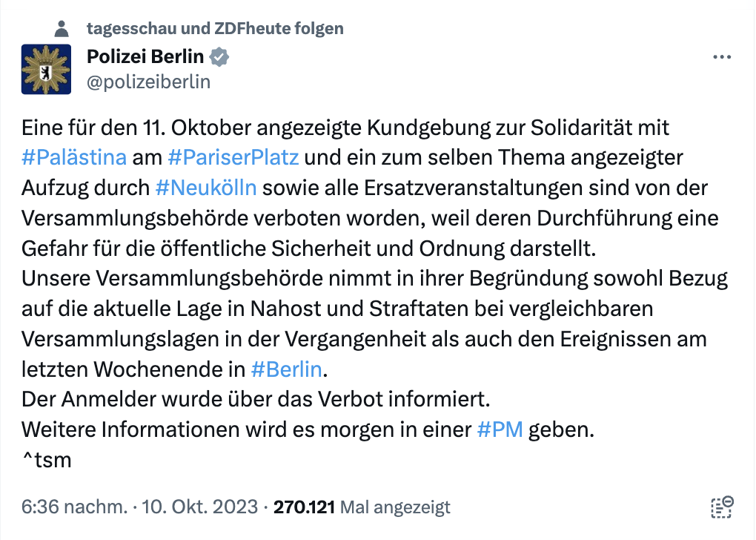Click the "Mal angezeigt" views label

click(395, 508)
